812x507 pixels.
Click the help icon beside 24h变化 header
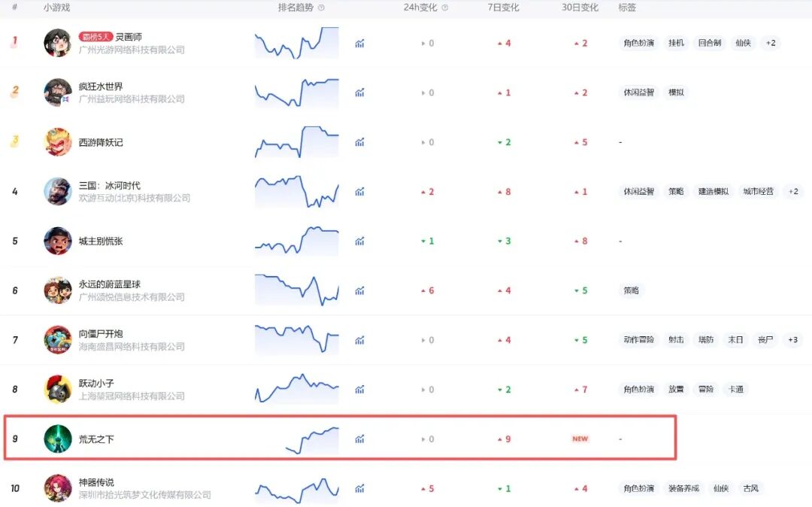(445, 8)
